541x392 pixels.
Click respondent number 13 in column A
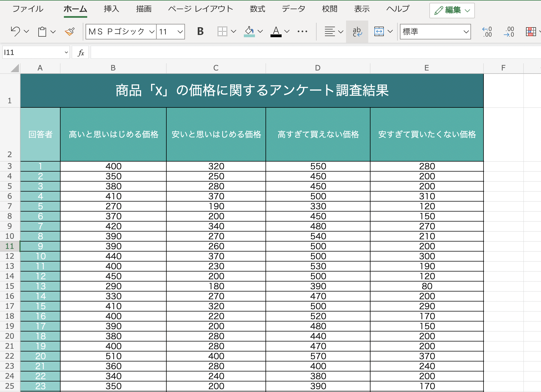[40, 286]
